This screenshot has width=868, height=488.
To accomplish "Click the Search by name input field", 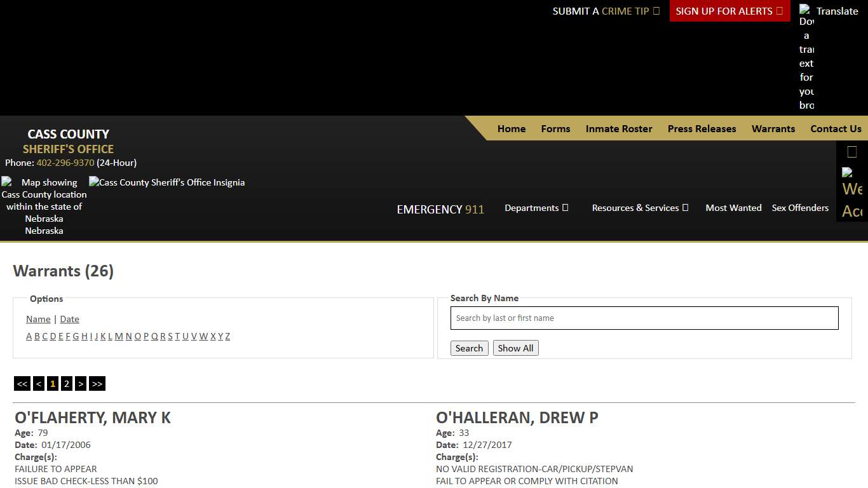I will [644, 318].
